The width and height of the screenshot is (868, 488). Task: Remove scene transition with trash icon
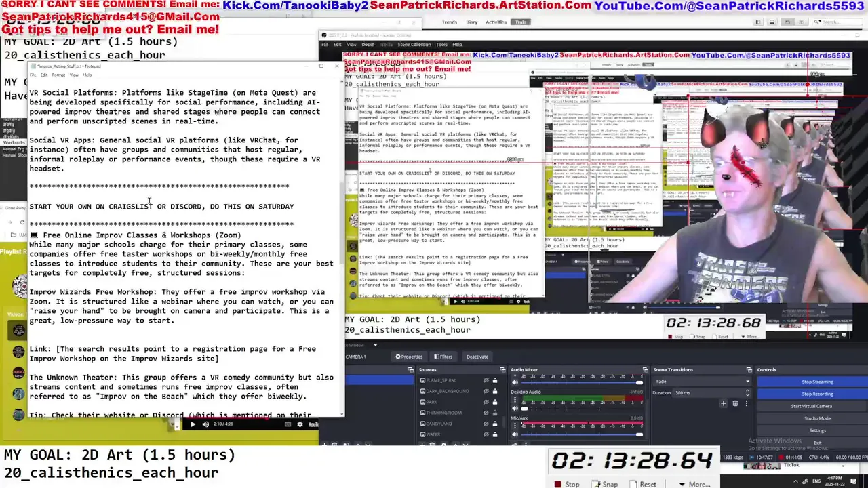[734, 403]
